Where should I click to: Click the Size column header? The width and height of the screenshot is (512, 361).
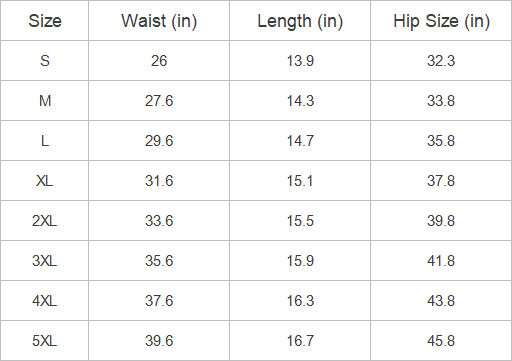[x=45, y=21]
